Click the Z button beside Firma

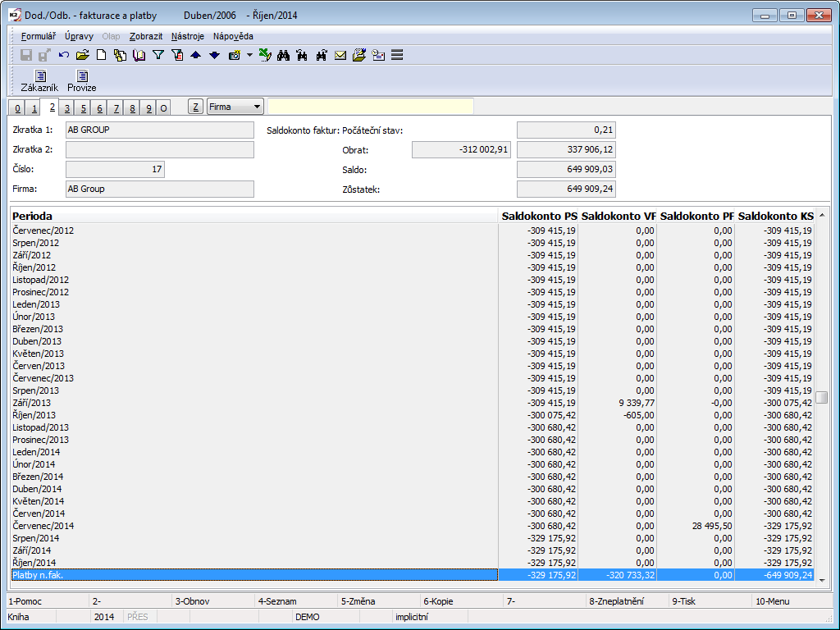[195, 107]
